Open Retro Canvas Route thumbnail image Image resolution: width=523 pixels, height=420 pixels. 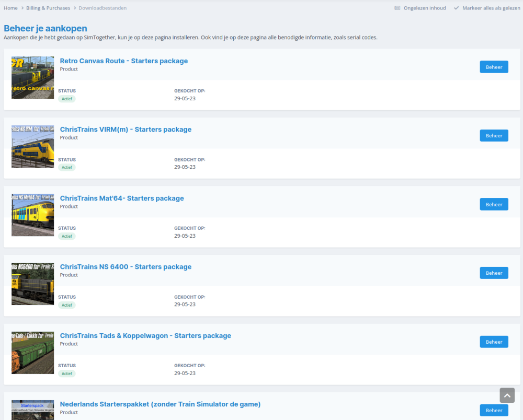[32, 78]
